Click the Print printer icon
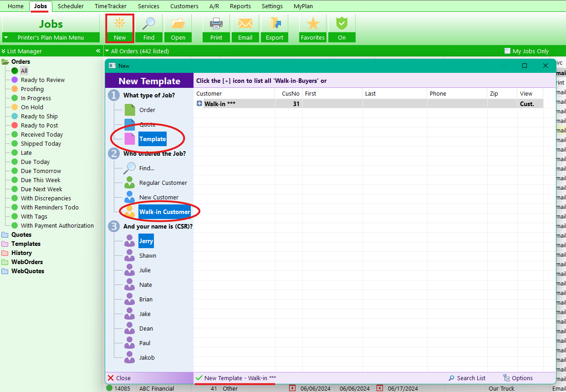The image size is (566, 392). [x=216, y=24]
